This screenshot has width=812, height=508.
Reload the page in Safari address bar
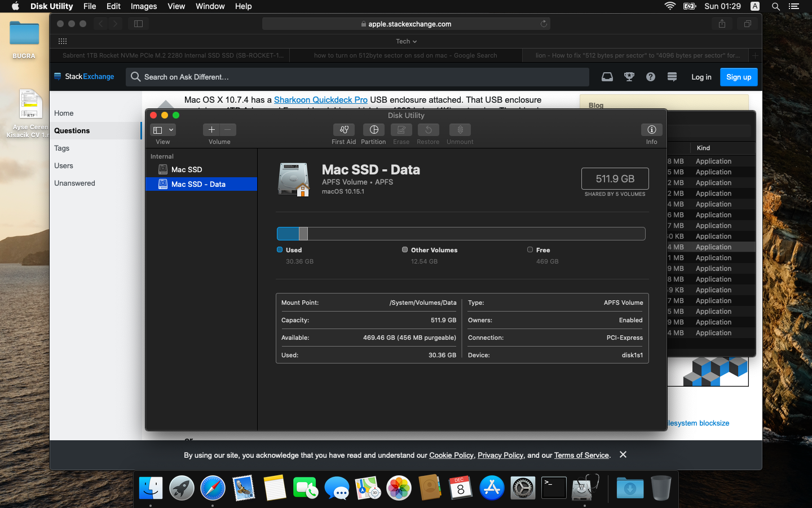544,24
